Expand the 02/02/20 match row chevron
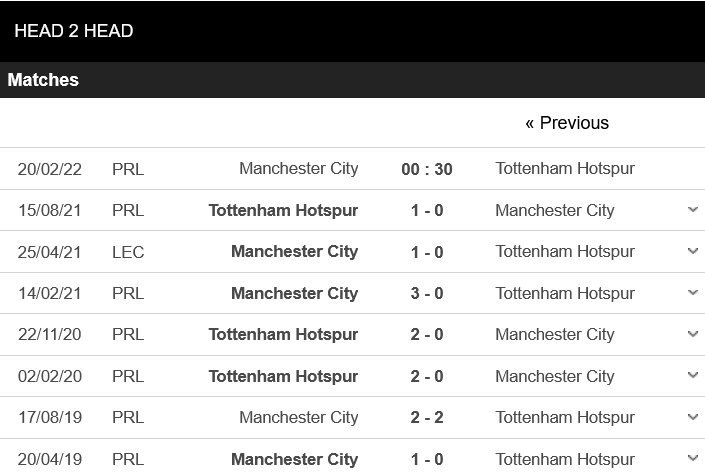Screen dimensions: 705x476 click(x=693, y=376)
